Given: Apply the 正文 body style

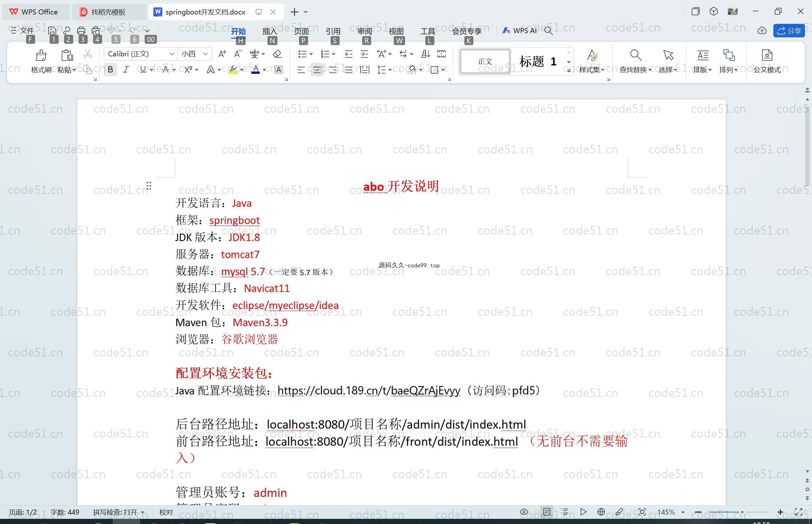Looking at the screenshot, I should (485, 62).
